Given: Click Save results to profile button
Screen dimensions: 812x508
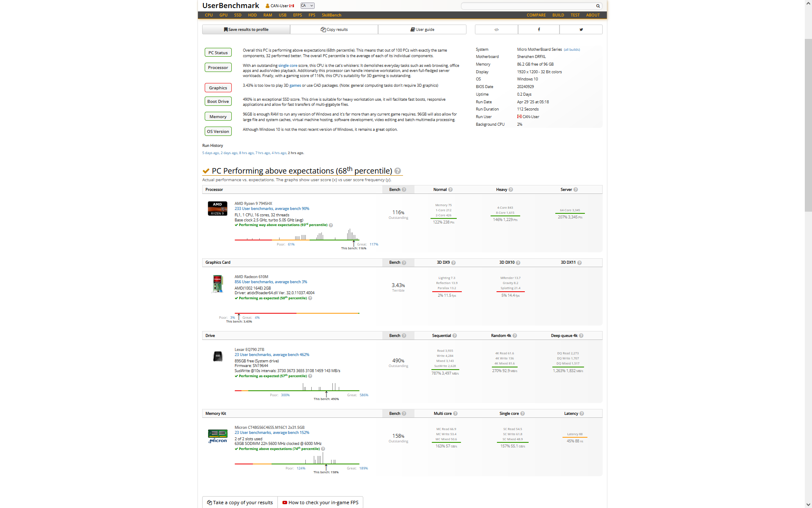Looking at the screenshot, I should point(246,30).
